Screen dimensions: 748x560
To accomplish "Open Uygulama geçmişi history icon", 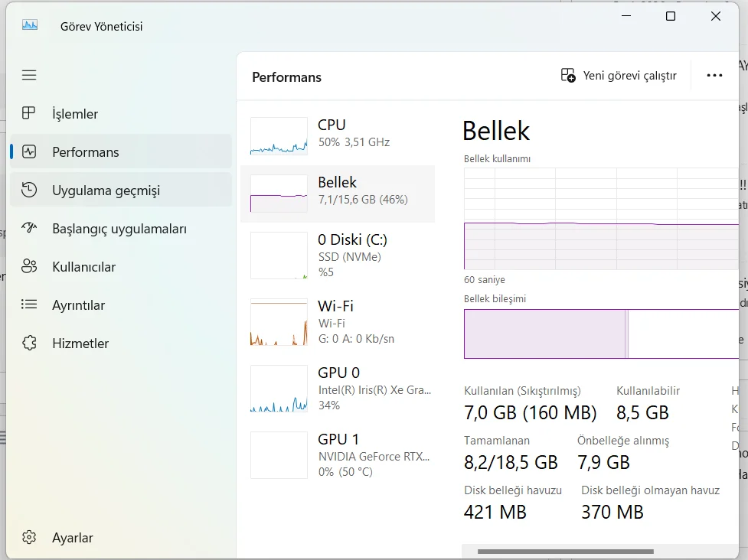I will (x=29, y=190).
